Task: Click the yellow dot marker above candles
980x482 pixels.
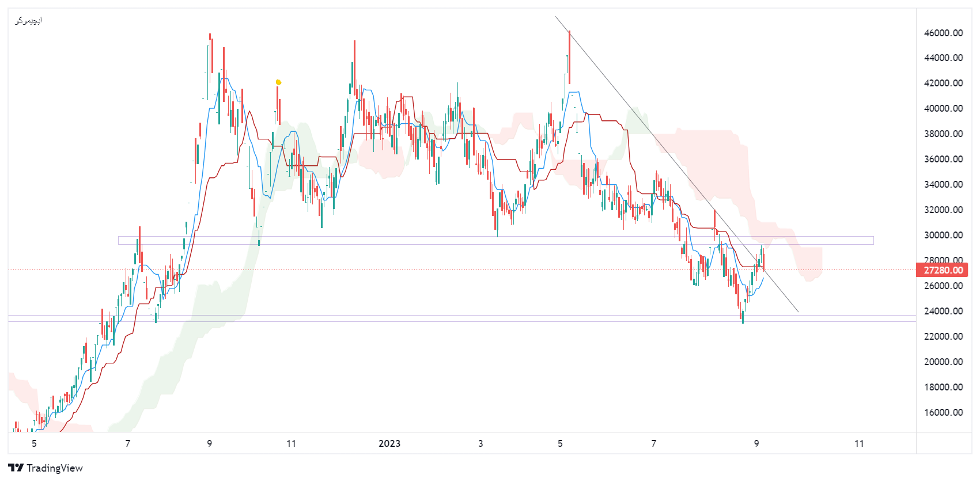Action: coord(278,82)
